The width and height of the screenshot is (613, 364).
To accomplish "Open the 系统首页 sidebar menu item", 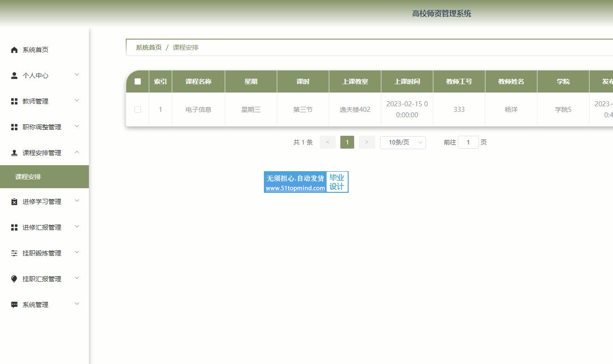I will click(35, 50).
